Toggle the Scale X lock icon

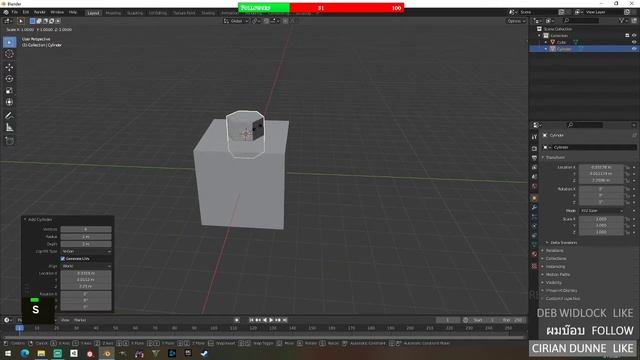click(x=627, y=219)
